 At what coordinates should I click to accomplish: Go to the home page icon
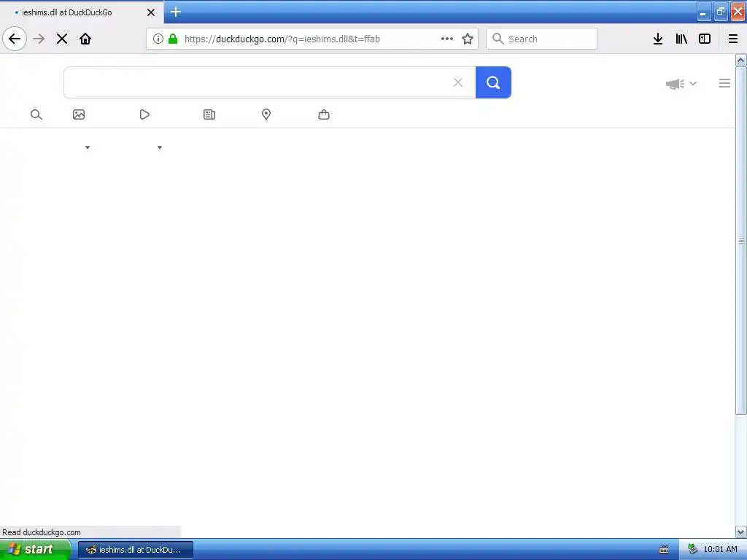[85, 39]
